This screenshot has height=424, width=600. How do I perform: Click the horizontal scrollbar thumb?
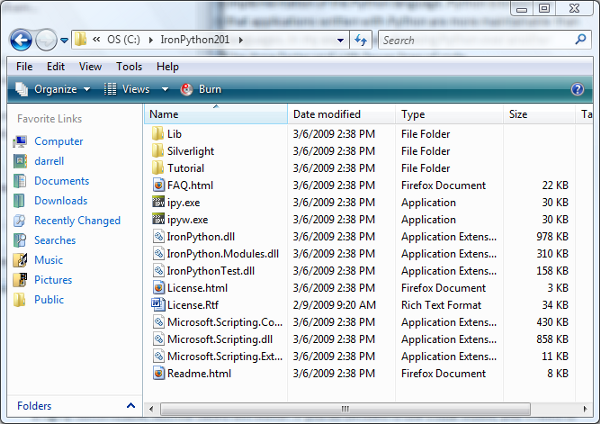(345, 409)
